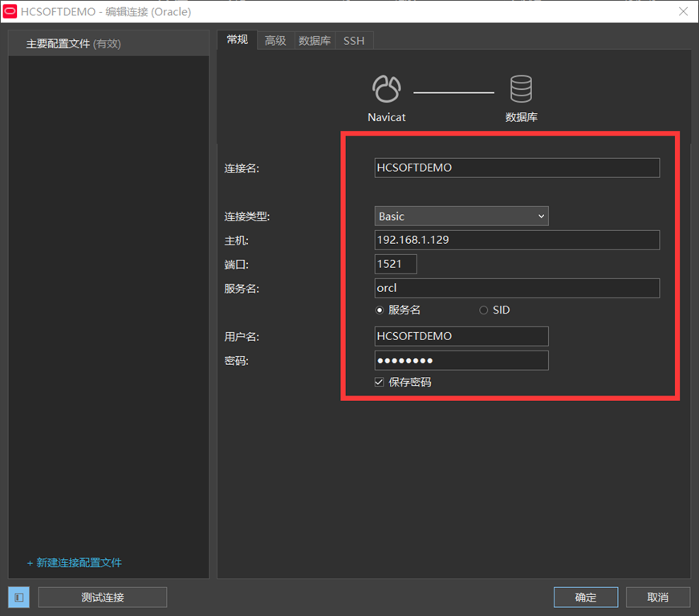The image size is (699, 616).
Task: Focus the 端口 field showing 1521
Action: pos(396,264)
